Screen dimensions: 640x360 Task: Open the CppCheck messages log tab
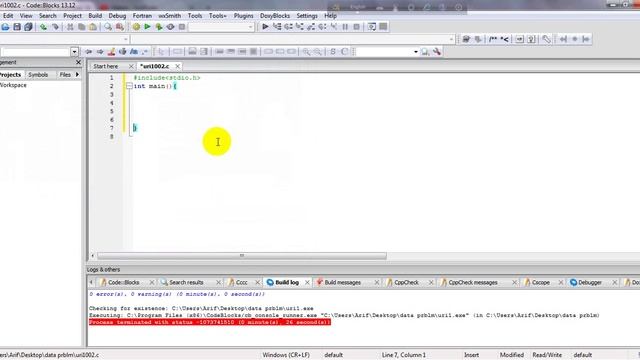tap(472, 282)
